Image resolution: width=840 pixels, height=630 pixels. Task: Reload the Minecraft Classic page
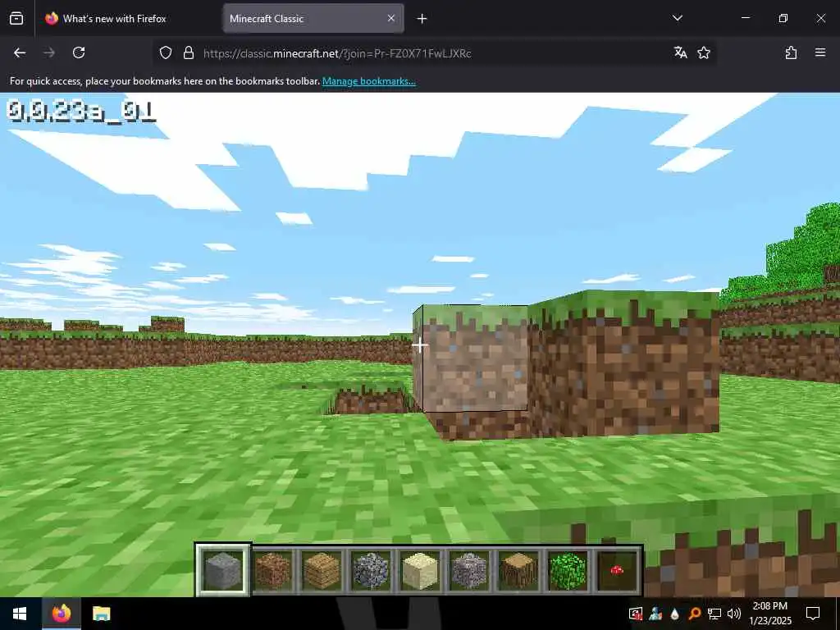click(79, 52)
